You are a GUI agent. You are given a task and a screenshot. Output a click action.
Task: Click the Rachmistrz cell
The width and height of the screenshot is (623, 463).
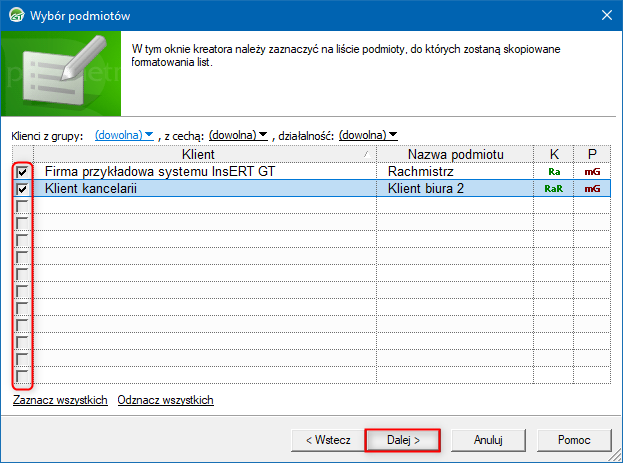[x=455, y=172]
